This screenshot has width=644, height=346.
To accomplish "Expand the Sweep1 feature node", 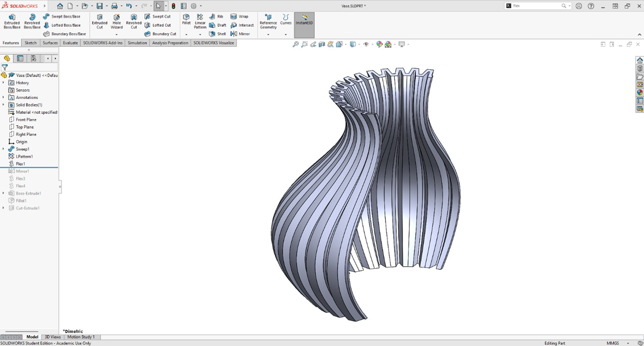I will 4,149.
